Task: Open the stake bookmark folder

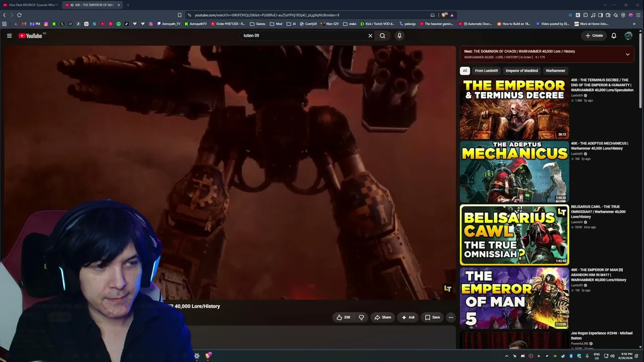Action: pyautogui.click(x=349, y=24)
